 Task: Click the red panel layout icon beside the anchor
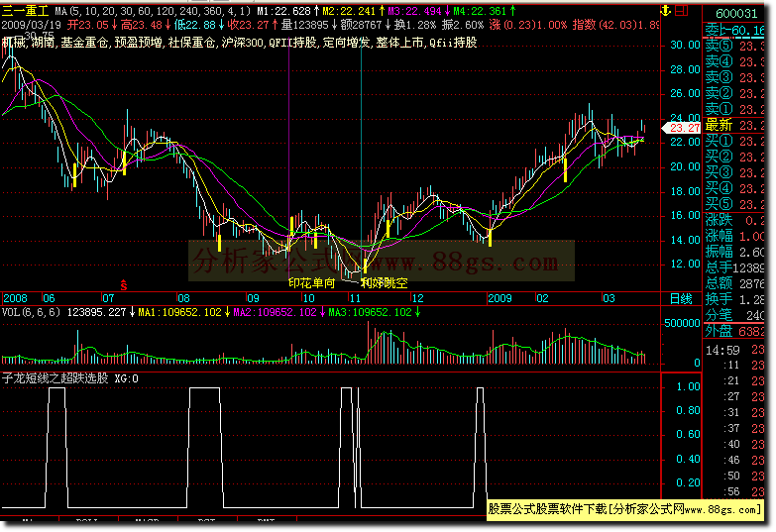(x=682, y=10)
